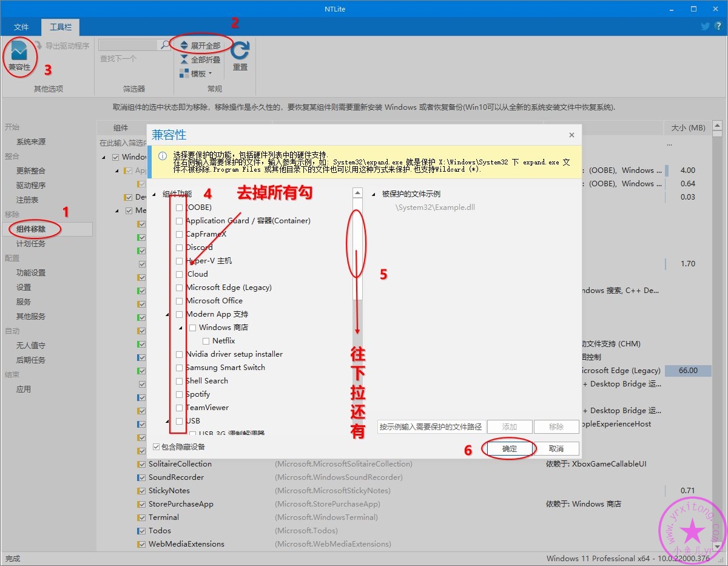The height and width of the screenshot is (566, 728).
Task: Select \System32\Example.dll entry
Action: coord(435,207)
